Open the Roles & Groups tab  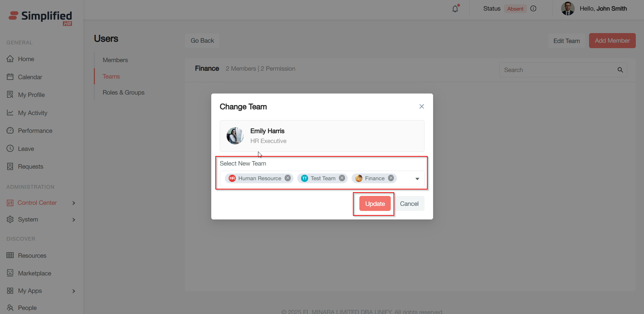124,92
